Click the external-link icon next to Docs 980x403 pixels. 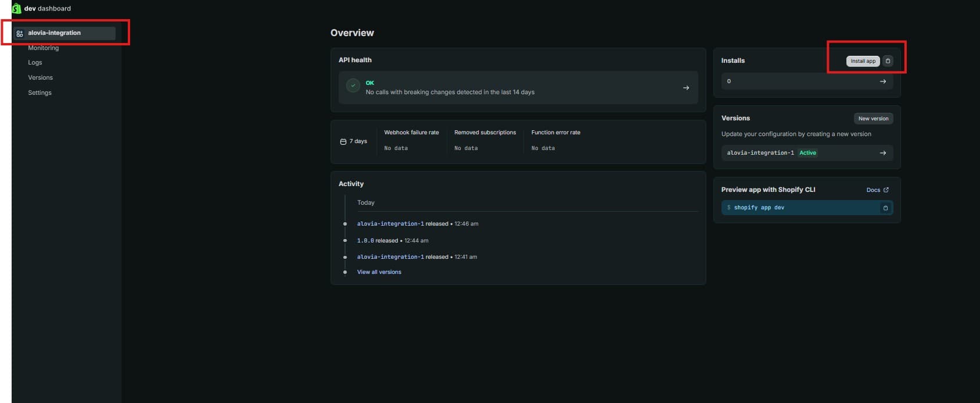pos(886,190)
